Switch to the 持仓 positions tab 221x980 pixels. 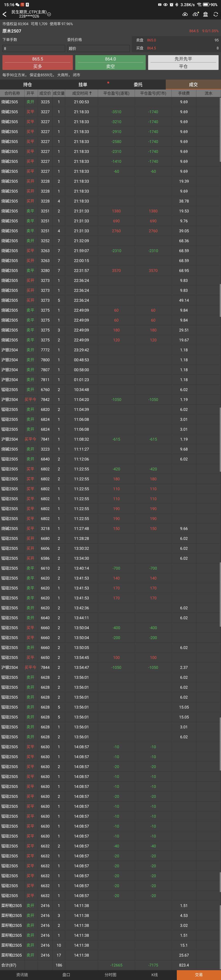[x=27, y=84]
